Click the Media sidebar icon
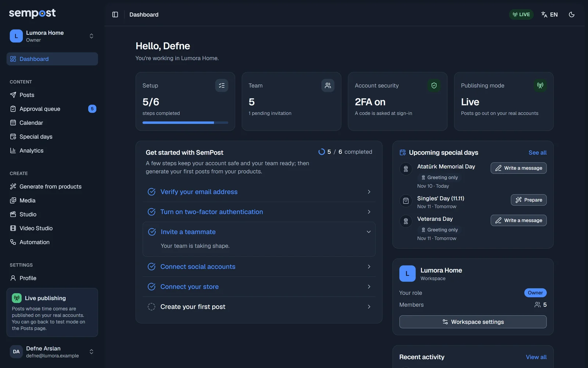 coord(13,201)
